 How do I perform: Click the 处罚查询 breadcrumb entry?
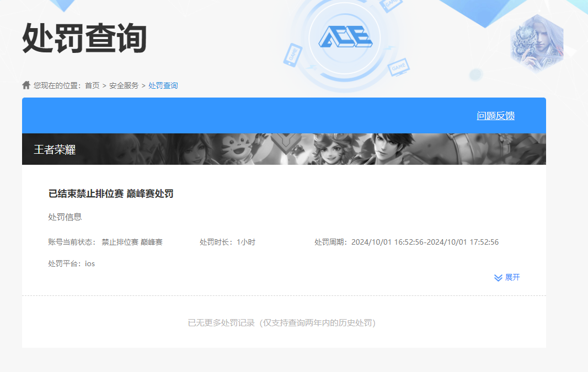[162, 85]
